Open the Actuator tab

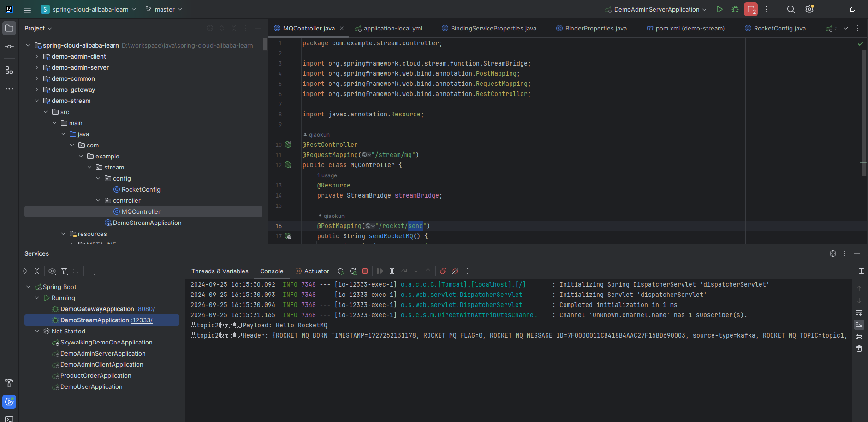[312, 271]
